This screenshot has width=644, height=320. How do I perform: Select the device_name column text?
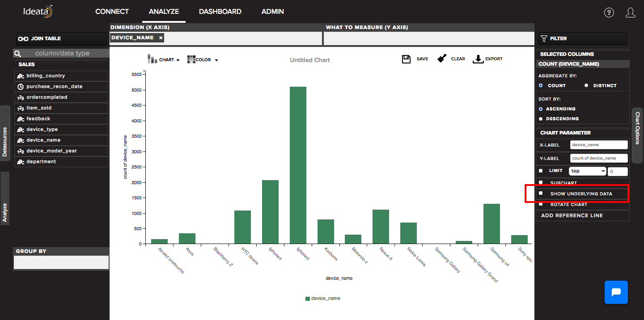pyautogui.click(x=43, y=140)
